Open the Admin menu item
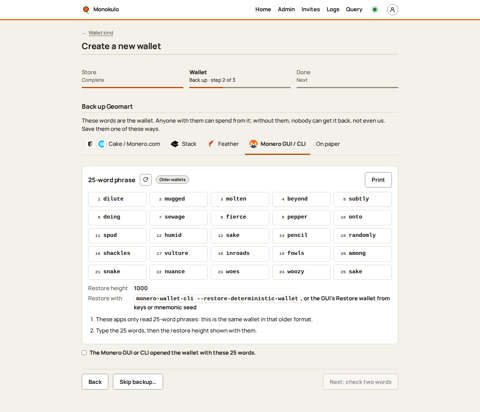The width and height of the screenshot is (480, 412). (x=286, y=9)
